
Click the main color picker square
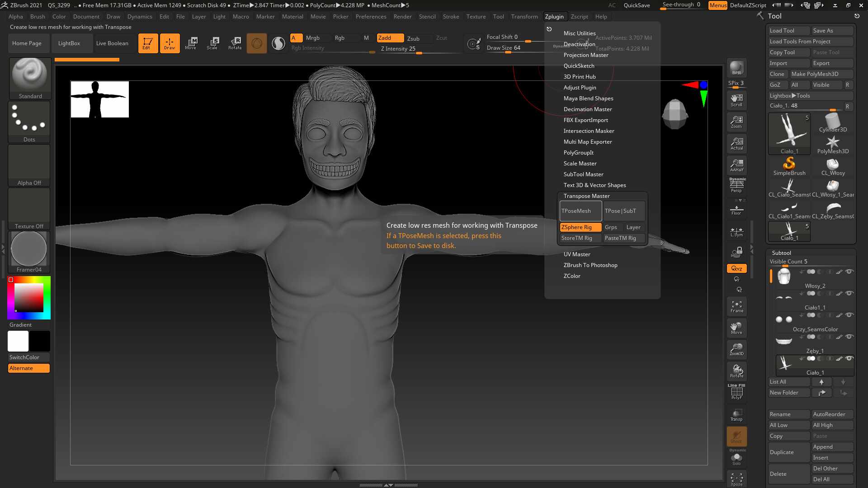pyautogui.click(x=29, y=298)
